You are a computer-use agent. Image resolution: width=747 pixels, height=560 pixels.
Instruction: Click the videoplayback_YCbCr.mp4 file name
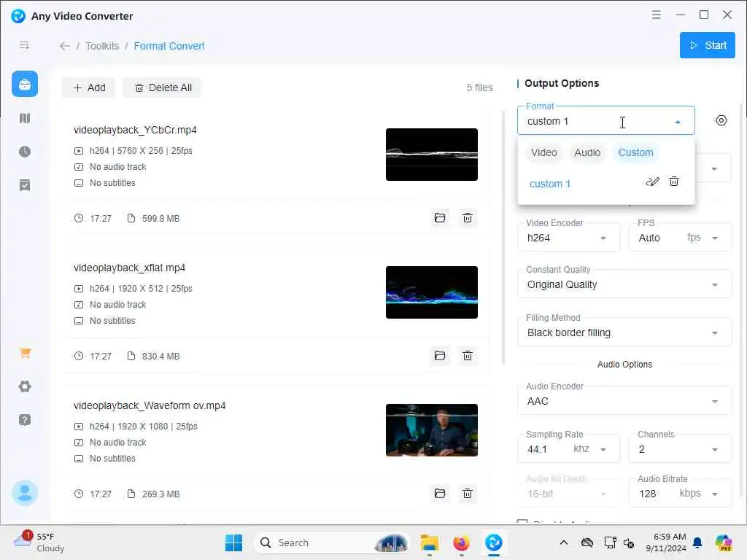(135, 130)
